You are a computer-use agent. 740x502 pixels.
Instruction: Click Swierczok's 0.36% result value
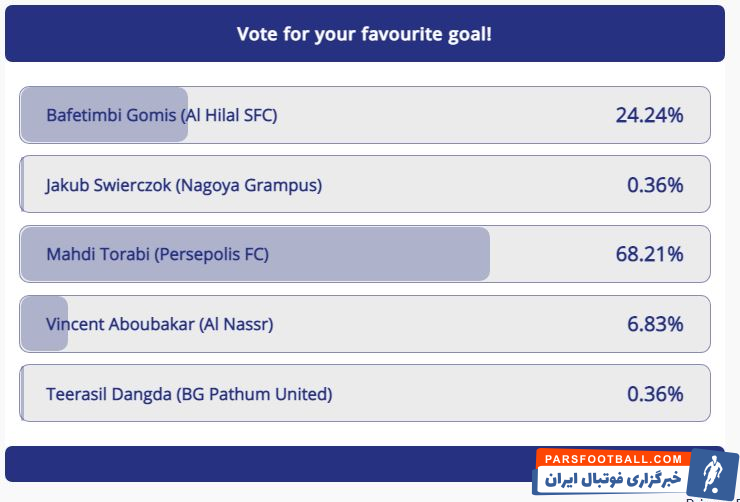click(x=655, y=185)
